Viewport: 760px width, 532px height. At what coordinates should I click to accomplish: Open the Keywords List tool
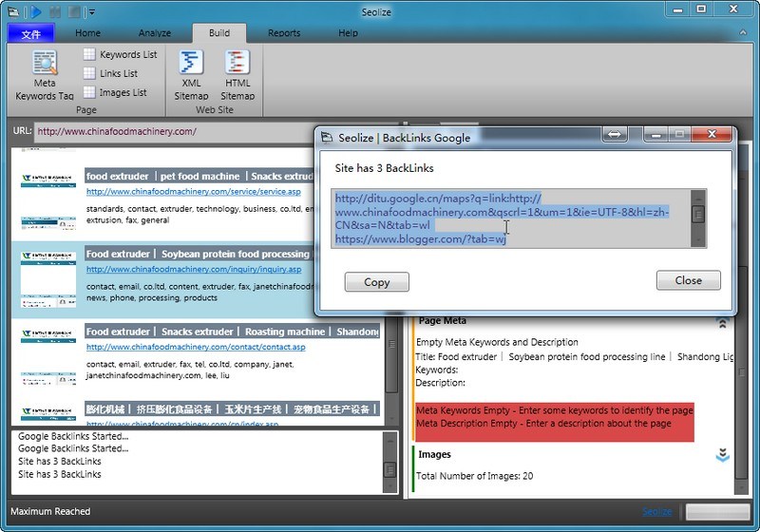click(x=121, y=54)
